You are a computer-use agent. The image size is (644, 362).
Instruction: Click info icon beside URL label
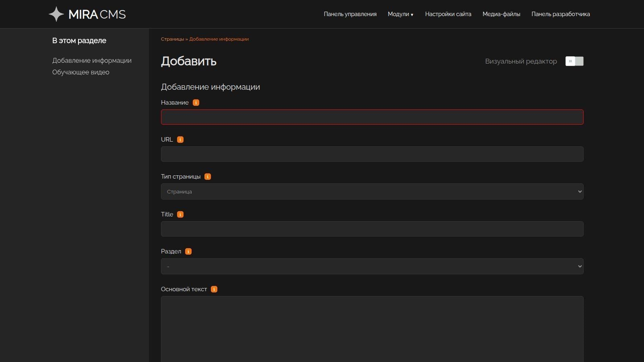180,140
